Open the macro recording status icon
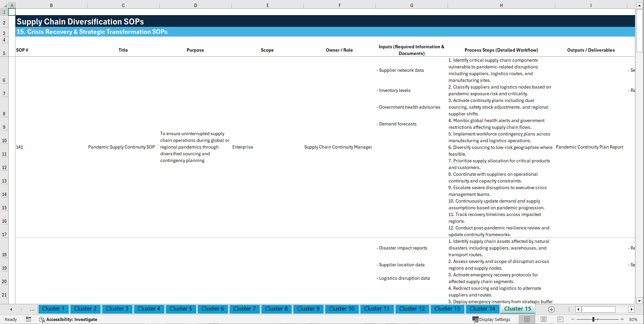The height and width of the screenshot is (324, 644). click(x=28, y=319)
